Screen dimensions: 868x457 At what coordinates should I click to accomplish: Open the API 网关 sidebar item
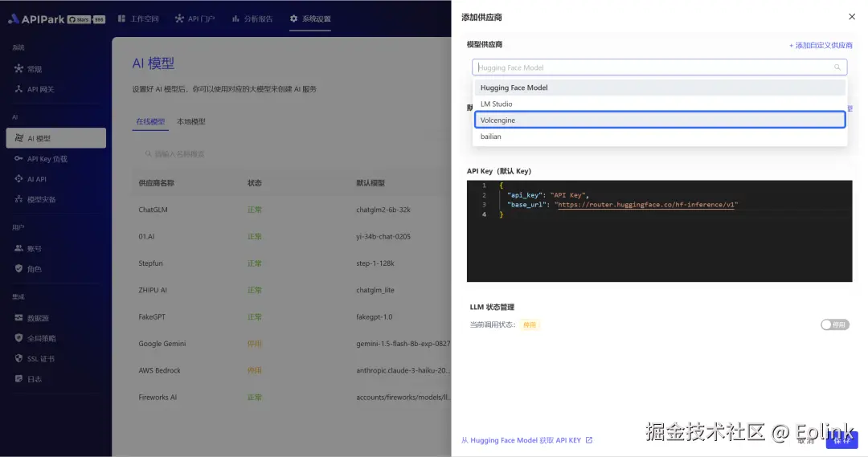56,89
